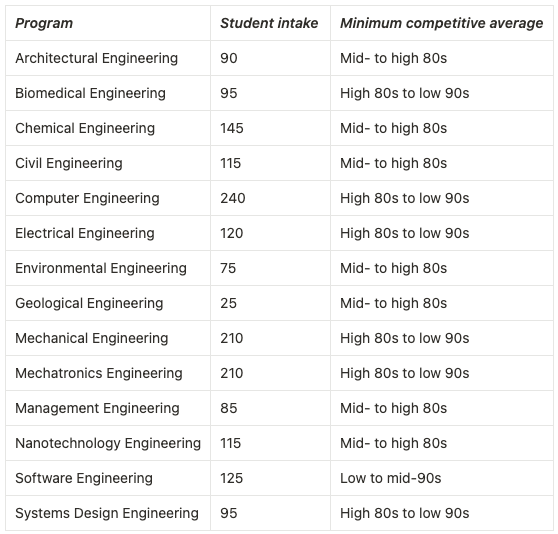This screenshot has width=558, height=534.
Task: Select the Biomedical Engineering program cell
Action: pos(108,93)
